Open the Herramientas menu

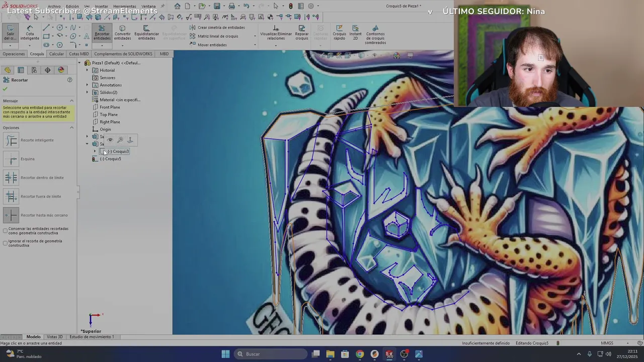coord(125,7)
